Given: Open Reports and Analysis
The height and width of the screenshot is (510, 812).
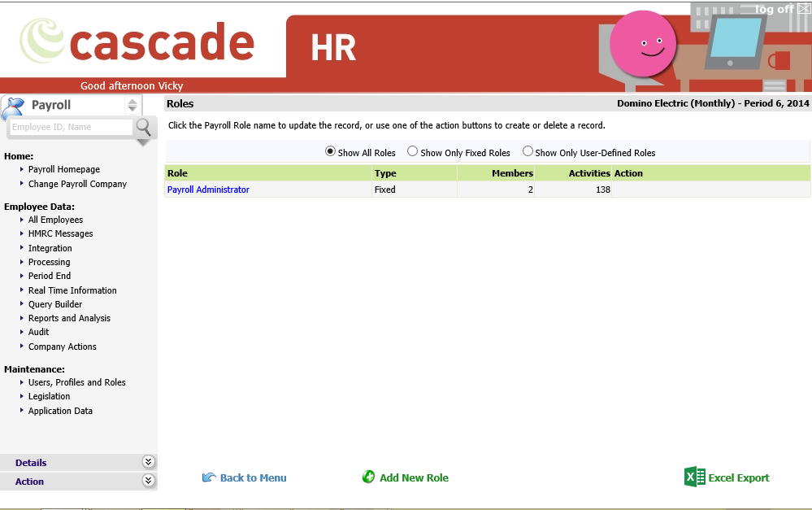Looking at the screenshot, I should (x=69, y=318).
